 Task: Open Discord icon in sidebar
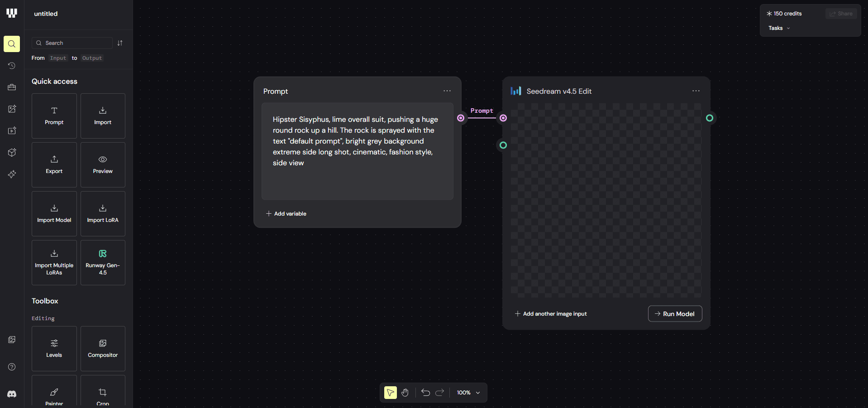pyautogui.click(x=12, y=394)
